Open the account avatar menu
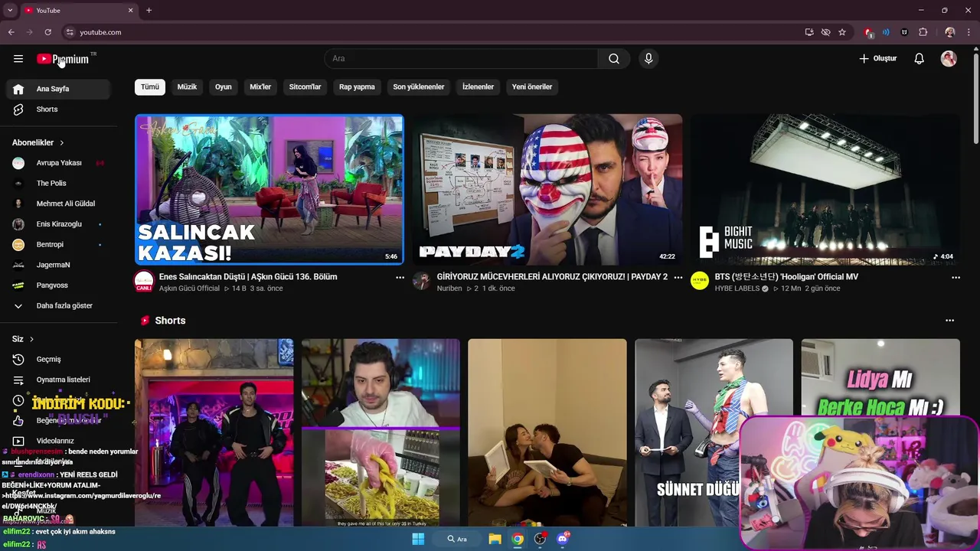 coord(949,59)
